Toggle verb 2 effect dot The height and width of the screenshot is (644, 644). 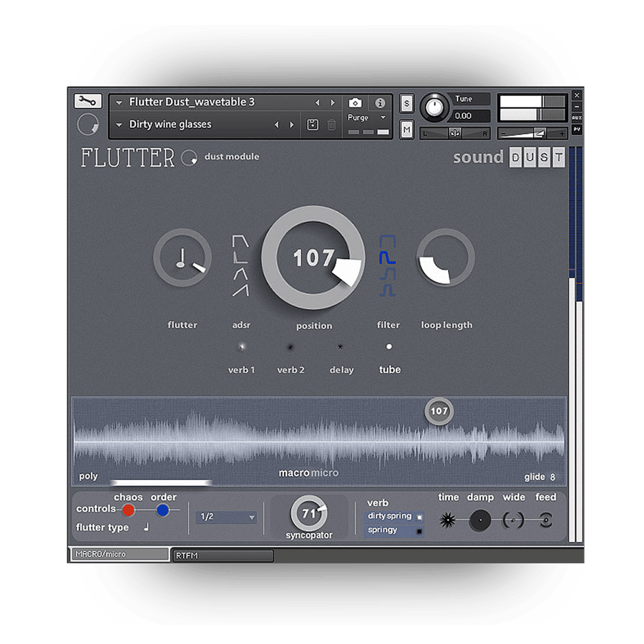click(291, 347)
